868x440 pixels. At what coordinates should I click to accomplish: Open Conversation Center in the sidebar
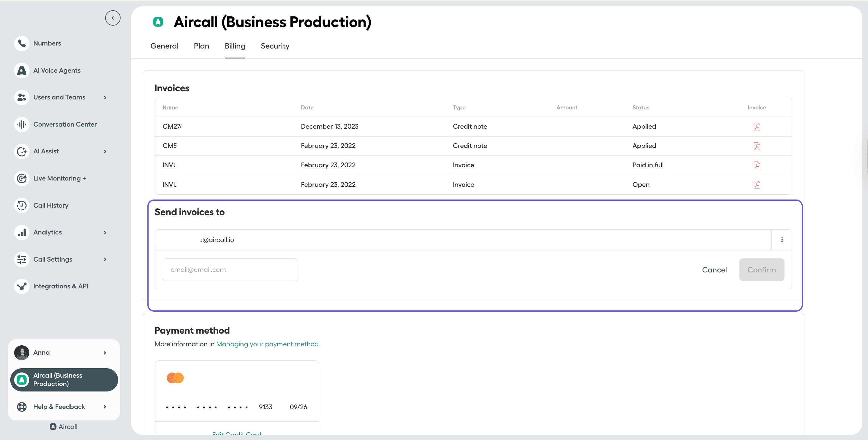pyautogui.click(x=65, y=124)
